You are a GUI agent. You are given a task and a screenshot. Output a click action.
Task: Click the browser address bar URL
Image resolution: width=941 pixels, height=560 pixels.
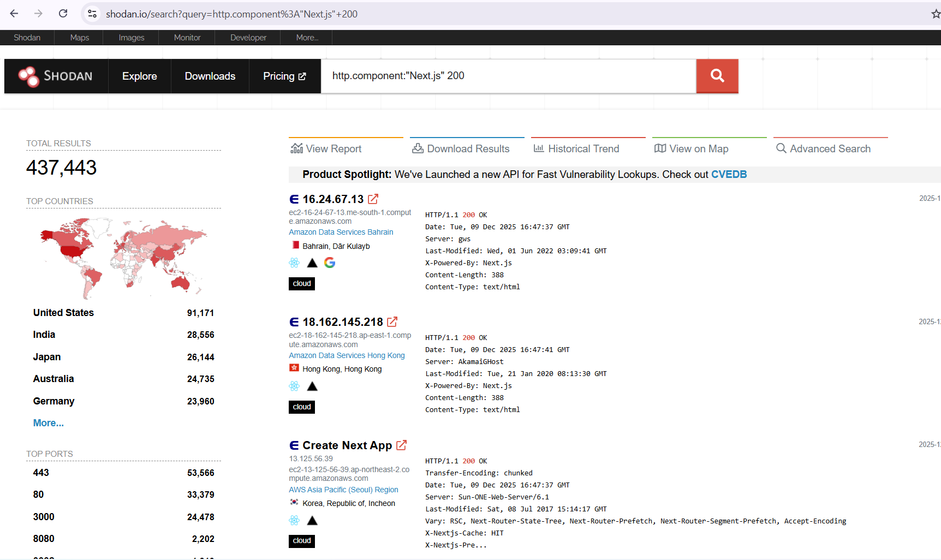[x=231, y=14]
